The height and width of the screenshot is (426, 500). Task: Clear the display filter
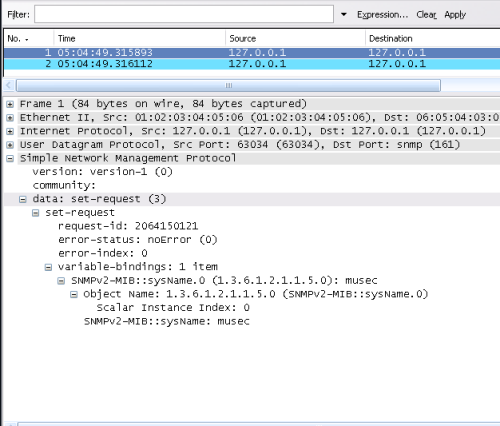pyautogui.click(x=426, y=15)
